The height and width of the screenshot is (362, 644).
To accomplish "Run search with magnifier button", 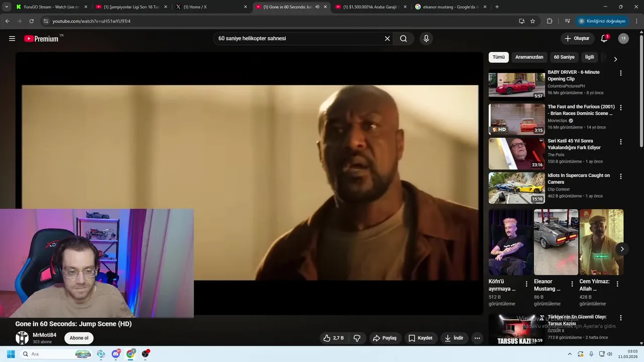I will tap(404, 39).
